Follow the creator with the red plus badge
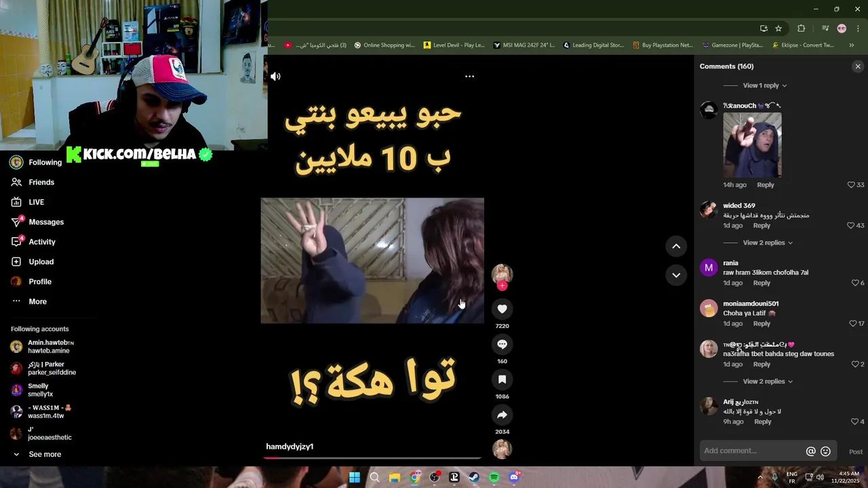Viewport: 868px width, 488px height. 502,286
